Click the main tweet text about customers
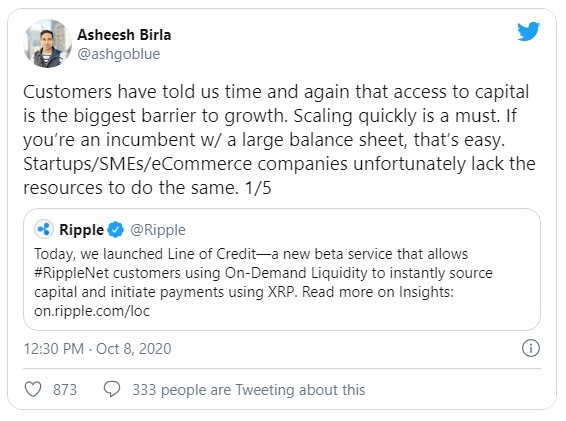The image size is (566, 421). pos(279,140)
